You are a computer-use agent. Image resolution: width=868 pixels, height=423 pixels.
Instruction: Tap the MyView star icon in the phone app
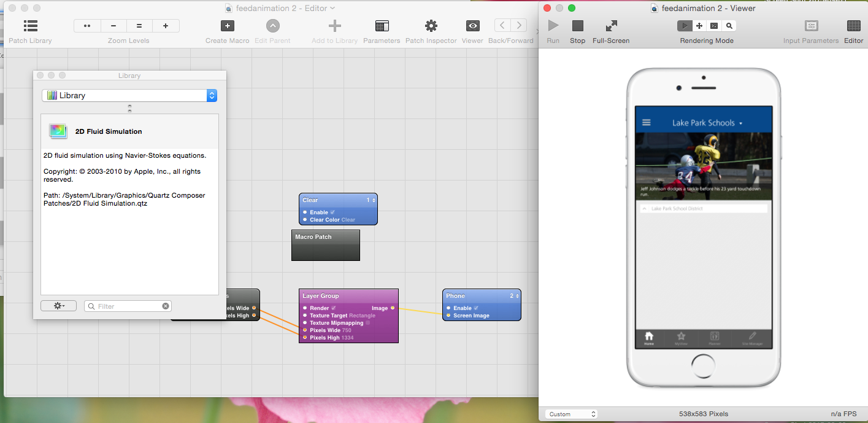coord(681,336)
